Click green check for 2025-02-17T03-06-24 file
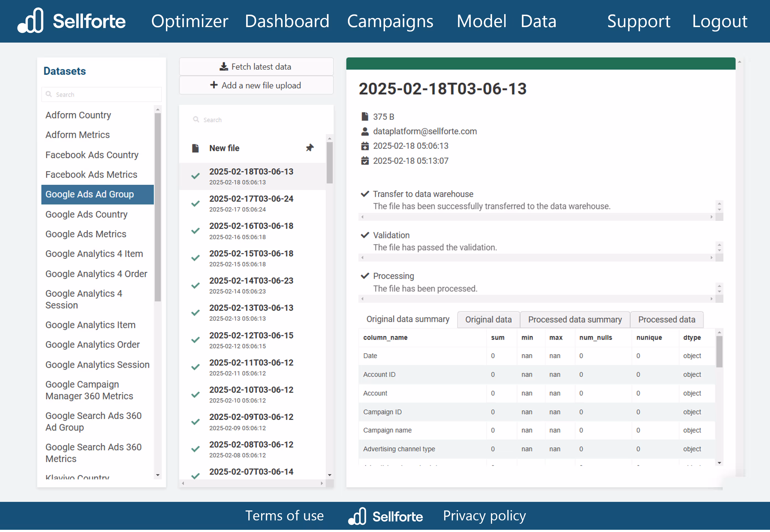Image resolution: width=770 pixels, height=532 pixels. coord(196,203)
